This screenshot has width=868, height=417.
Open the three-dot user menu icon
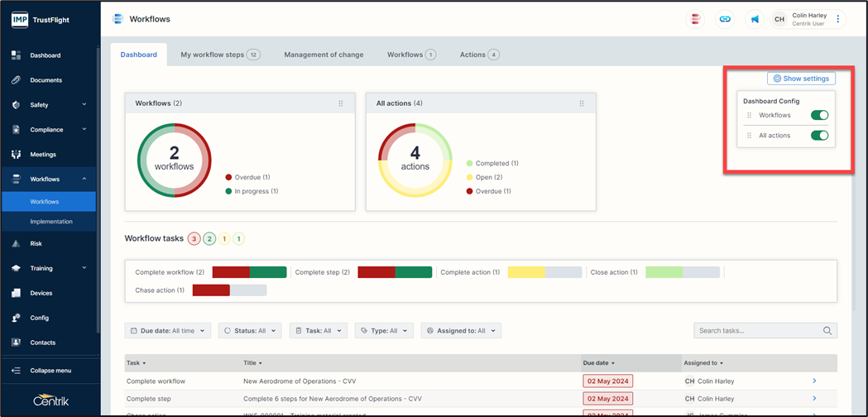click(x=838, y=19)
